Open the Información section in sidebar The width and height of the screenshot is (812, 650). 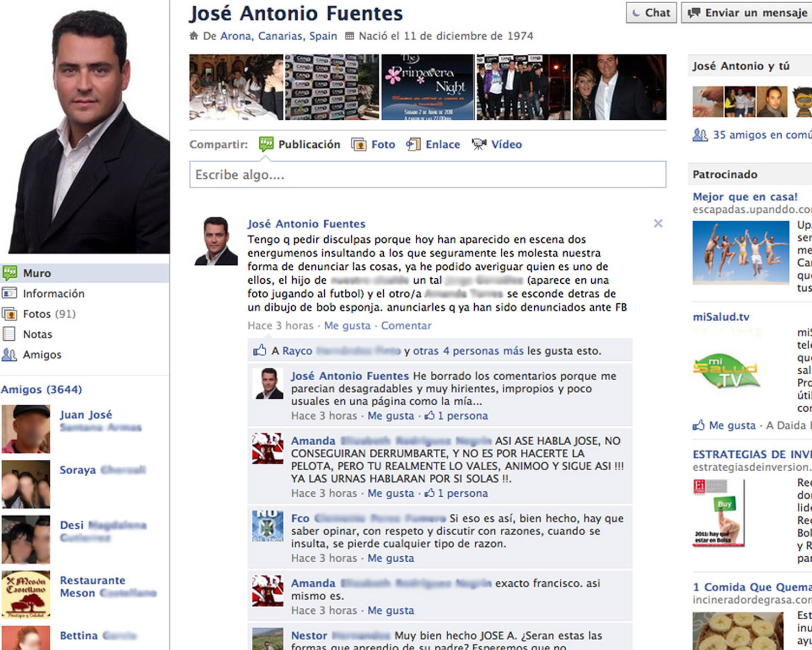(x=53, y=294)
